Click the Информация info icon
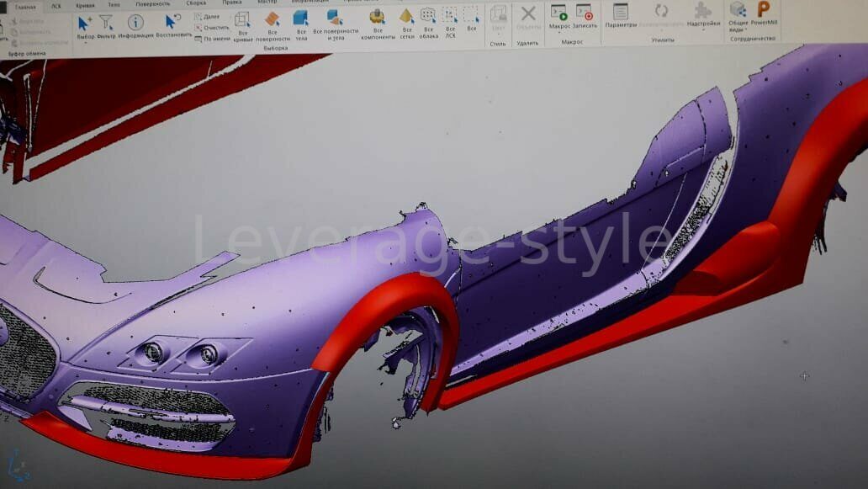868x489 pixels. pyautogui.click(x=135, y=23)
